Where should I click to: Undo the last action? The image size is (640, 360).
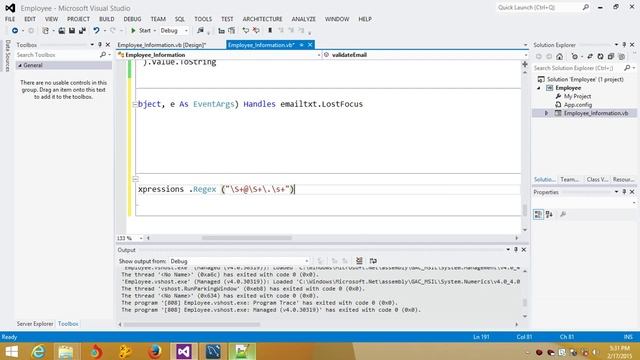point(96,31)
